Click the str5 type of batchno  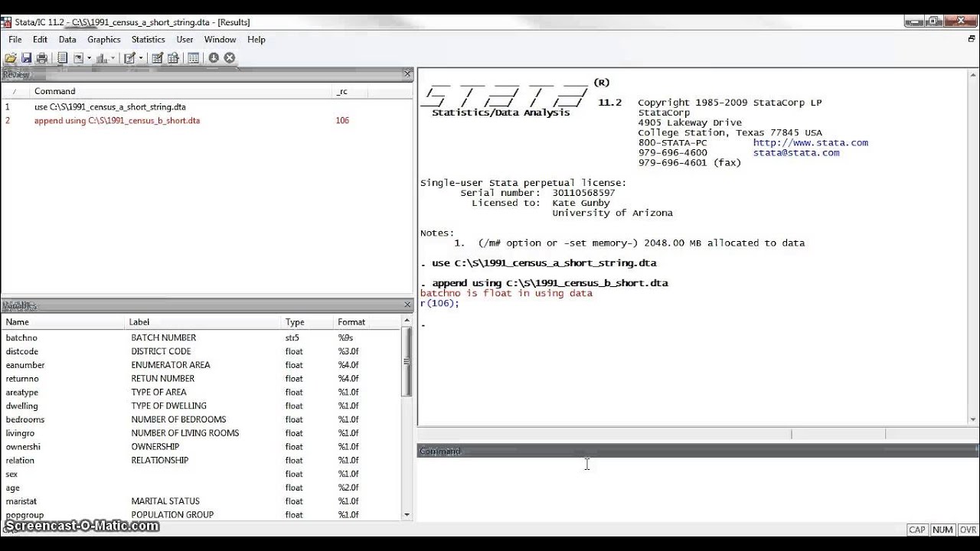point(294,337)
